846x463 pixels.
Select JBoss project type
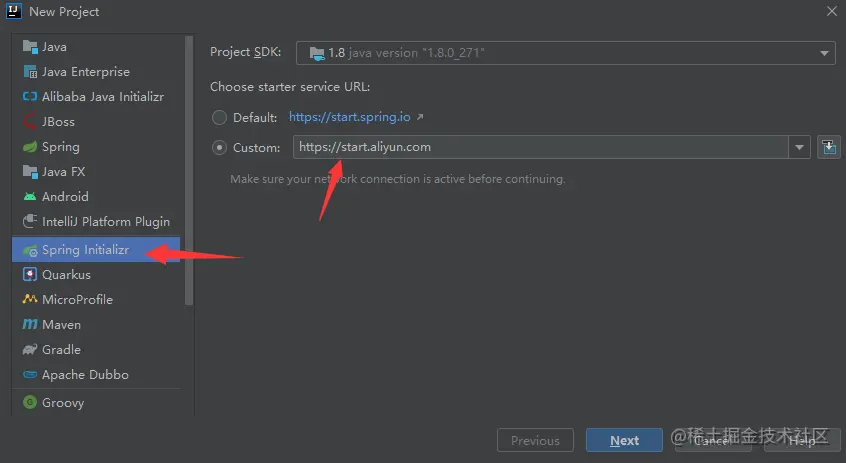[x=96, y=121]
